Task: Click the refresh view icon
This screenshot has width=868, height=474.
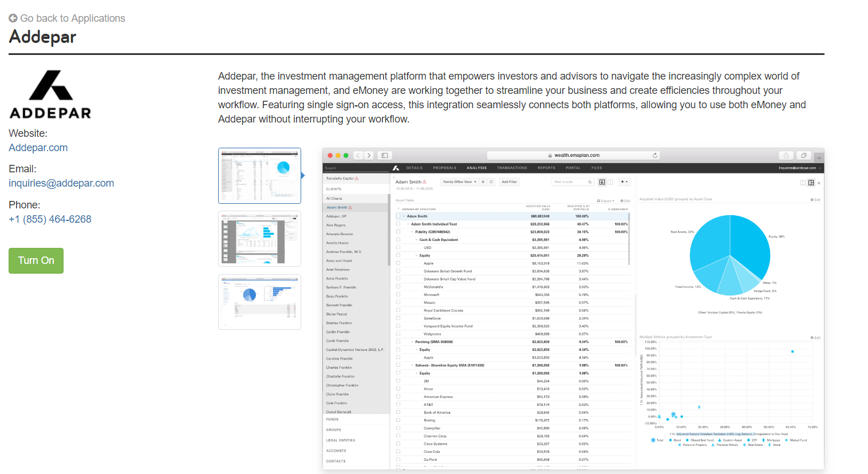Action: pyautogui.click(x=491, y=182)
